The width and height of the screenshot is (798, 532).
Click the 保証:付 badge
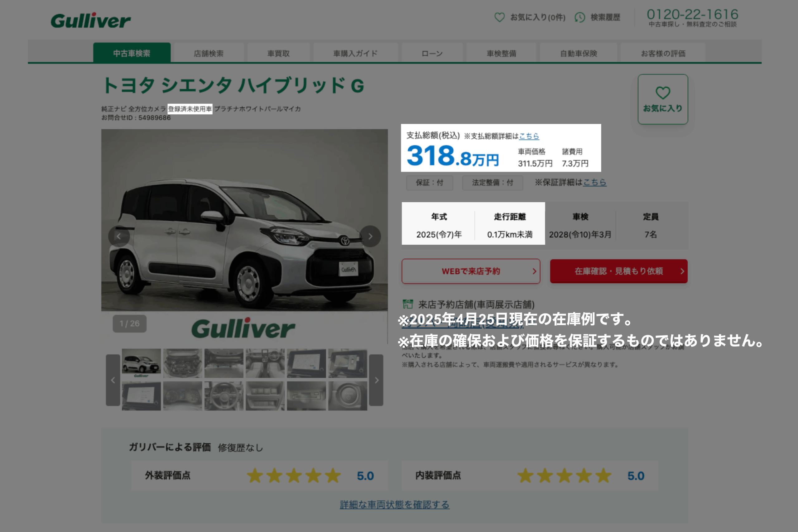point(430,183)
